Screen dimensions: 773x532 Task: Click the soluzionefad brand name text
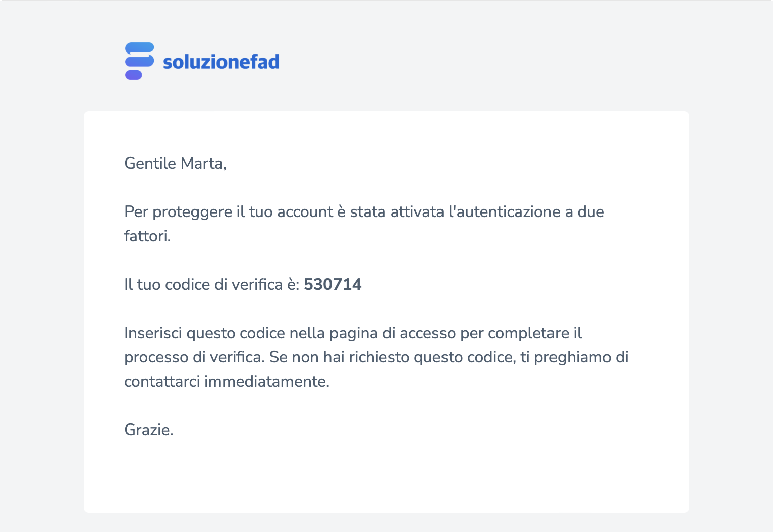(x=221, y=62)
